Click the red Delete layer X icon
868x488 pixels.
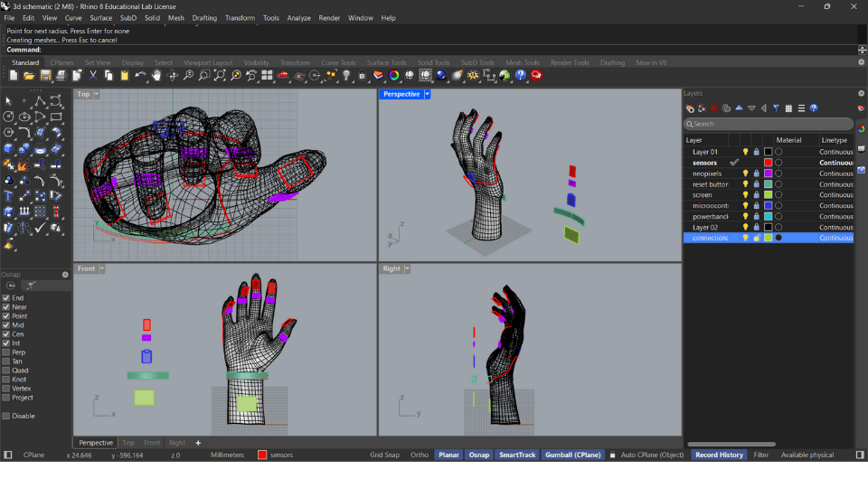point(714,108)
